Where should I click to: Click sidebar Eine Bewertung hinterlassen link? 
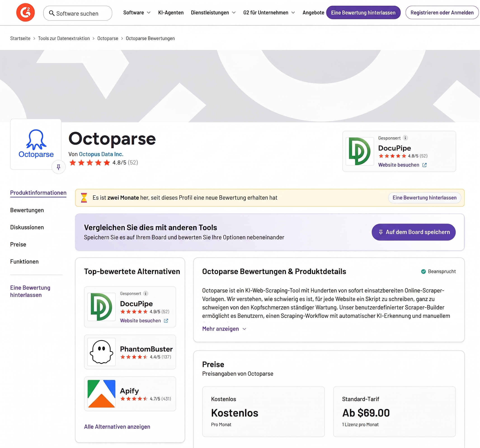pyautogui.click(x=30, y=291)
